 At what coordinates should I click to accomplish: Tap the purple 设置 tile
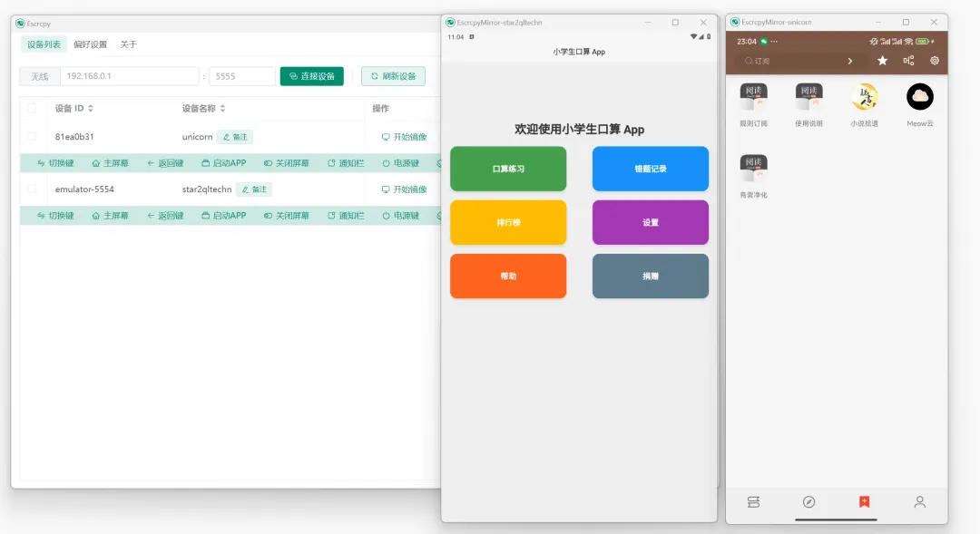pos(650,222)
